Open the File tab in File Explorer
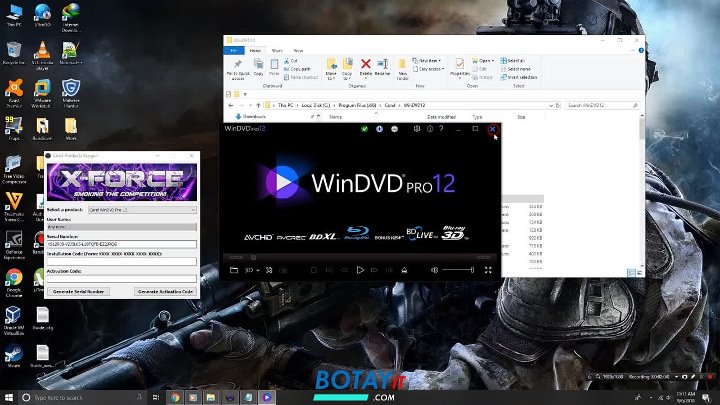 (234, 51)
